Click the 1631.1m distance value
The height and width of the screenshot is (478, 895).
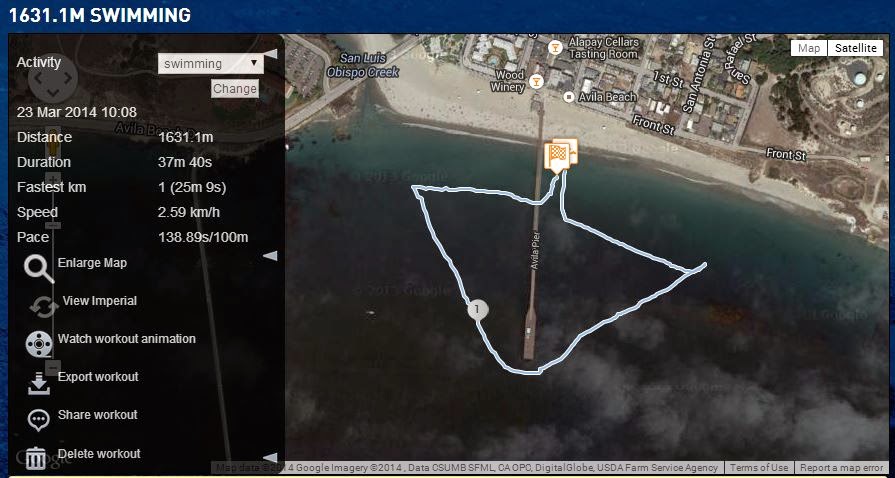click(186, 137)
